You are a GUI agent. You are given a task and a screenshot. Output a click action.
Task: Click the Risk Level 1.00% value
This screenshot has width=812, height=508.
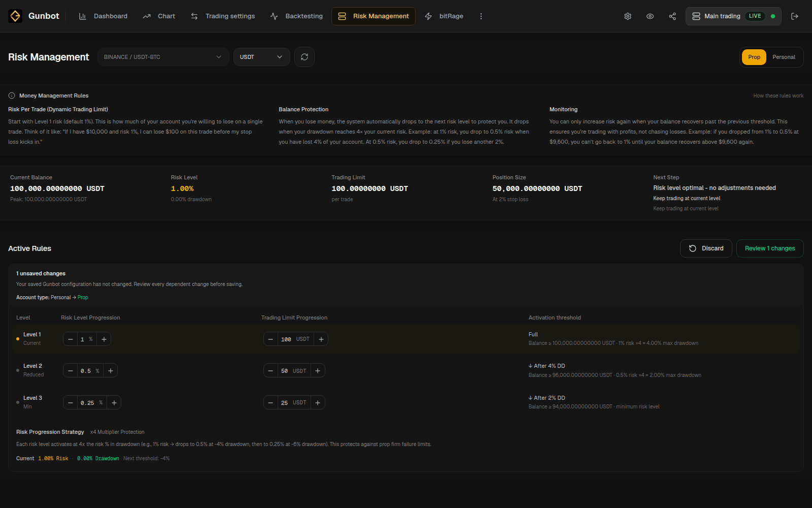point(182,188)
